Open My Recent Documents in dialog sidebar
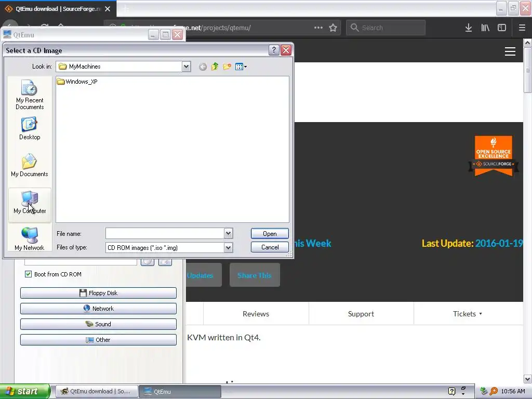Image resolution: width=532 pixels, height=399 pixels. coord(30,95)
